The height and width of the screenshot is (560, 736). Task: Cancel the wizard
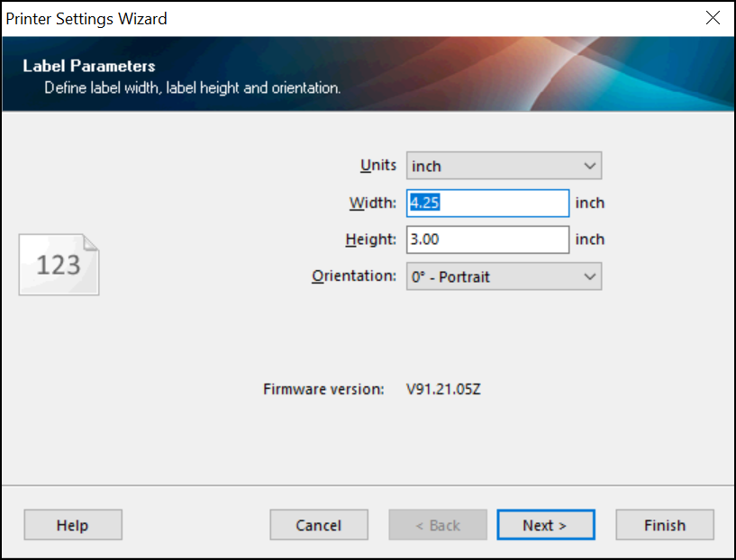coord(319,525)
